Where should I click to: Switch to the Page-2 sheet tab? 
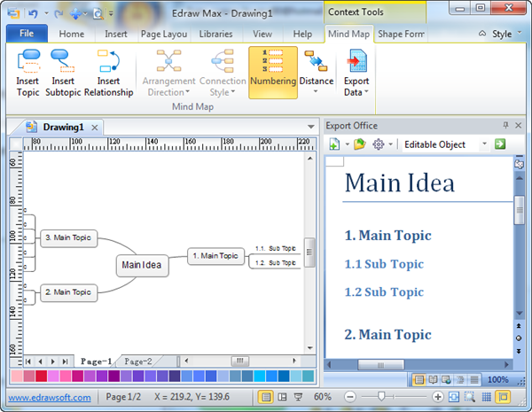(x=137, y=361)
